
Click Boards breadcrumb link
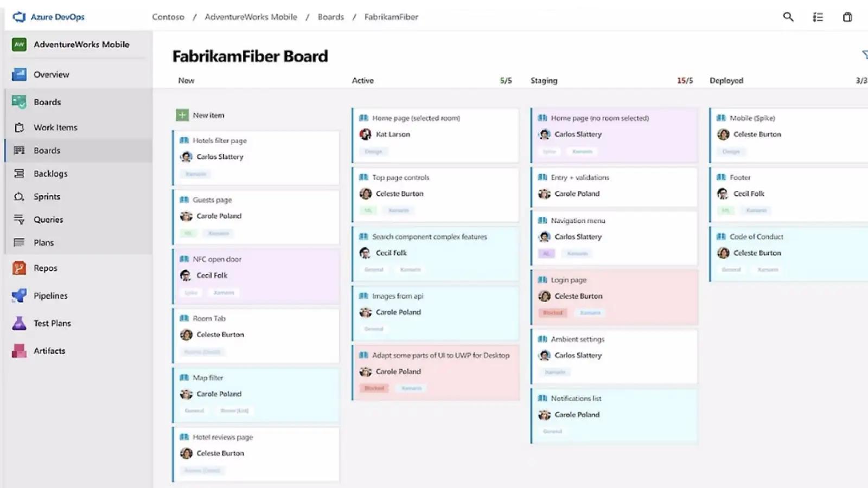[331, 17]
